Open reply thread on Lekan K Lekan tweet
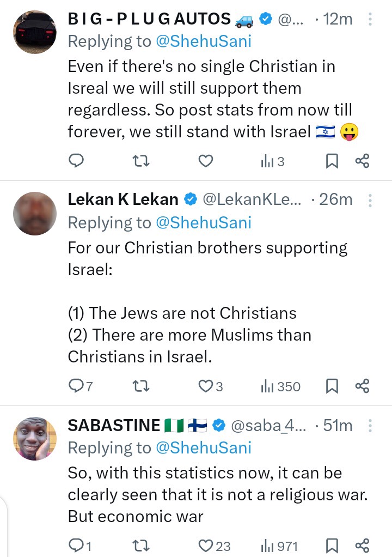 (x=76, y=386)
